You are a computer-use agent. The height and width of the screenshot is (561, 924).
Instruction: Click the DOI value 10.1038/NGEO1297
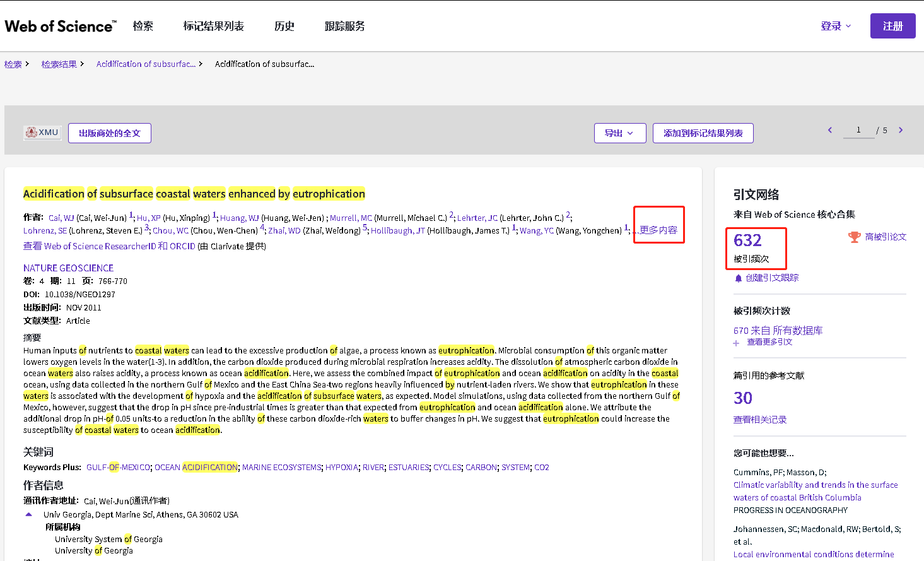click(x=80, y=295)
